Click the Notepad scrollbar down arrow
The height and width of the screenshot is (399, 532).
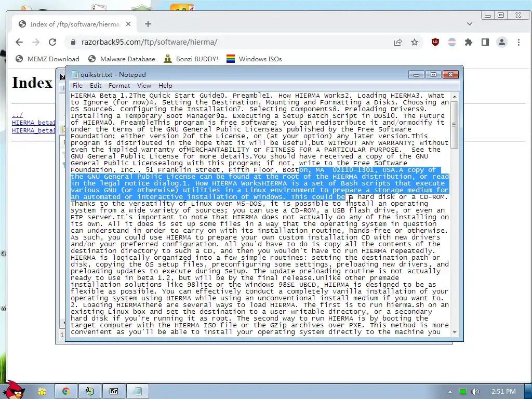455,332
